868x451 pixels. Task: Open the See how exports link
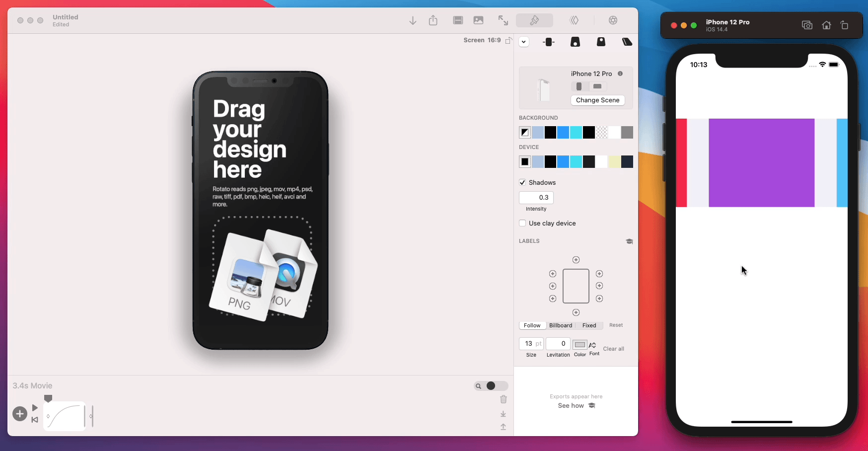point(576,406)
